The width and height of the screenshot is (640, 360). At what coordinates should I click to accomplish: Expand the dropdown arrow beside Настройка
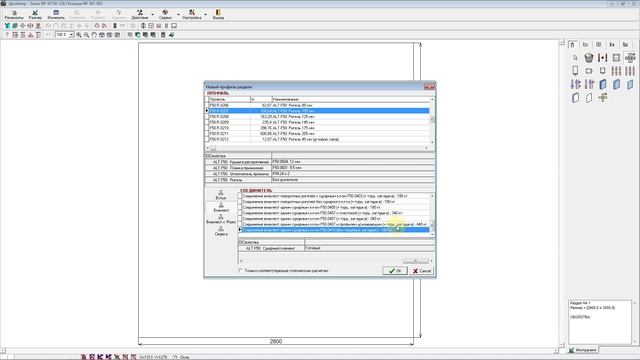(205, 15)
